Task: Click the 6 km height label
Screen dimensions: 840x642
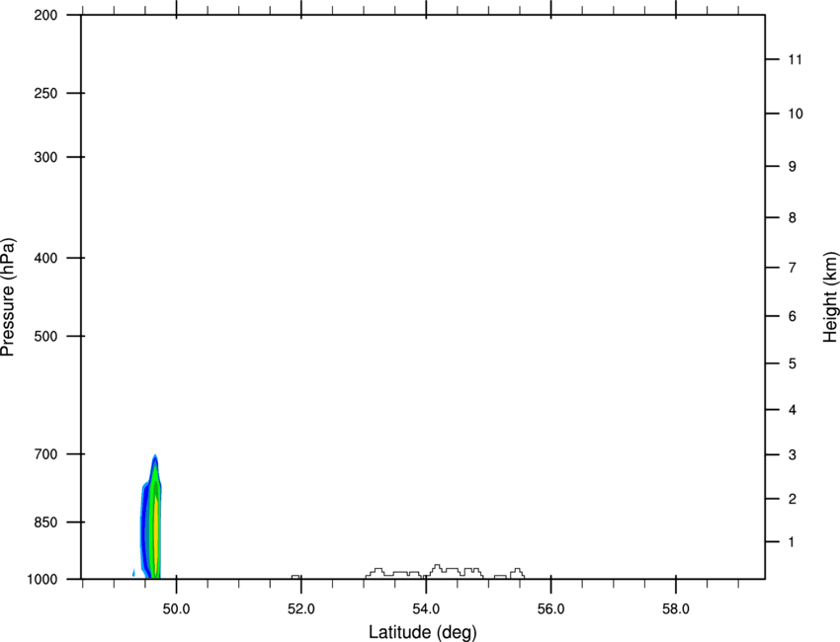Action: pos(793,316)
